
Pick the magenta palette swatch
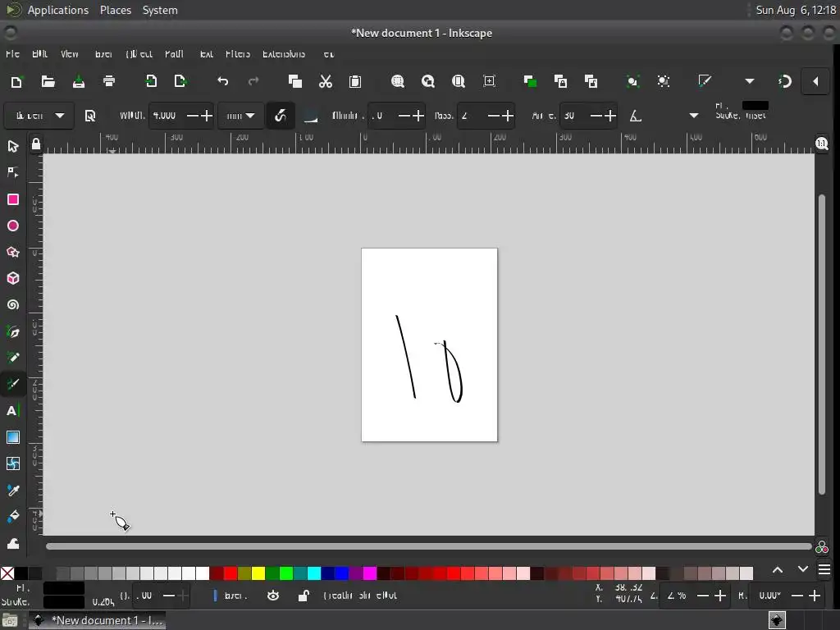point(370,573)
